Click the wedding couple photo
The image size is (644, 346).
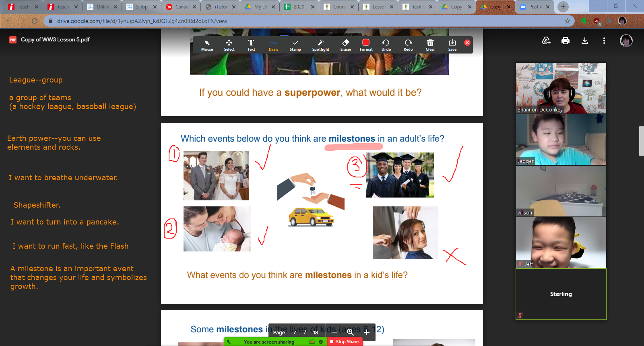click(216, 176)
